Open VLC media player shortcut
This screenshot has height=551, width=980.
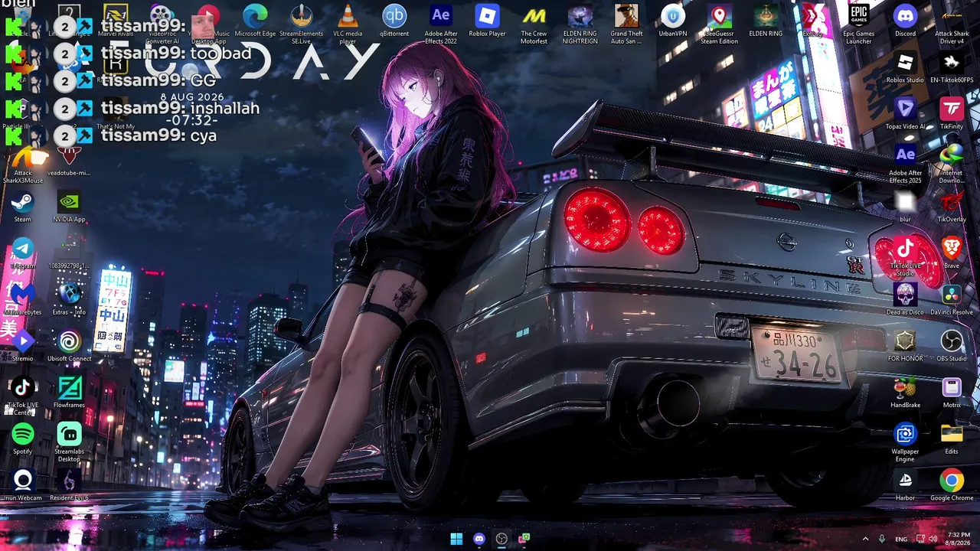click(348, 24)
